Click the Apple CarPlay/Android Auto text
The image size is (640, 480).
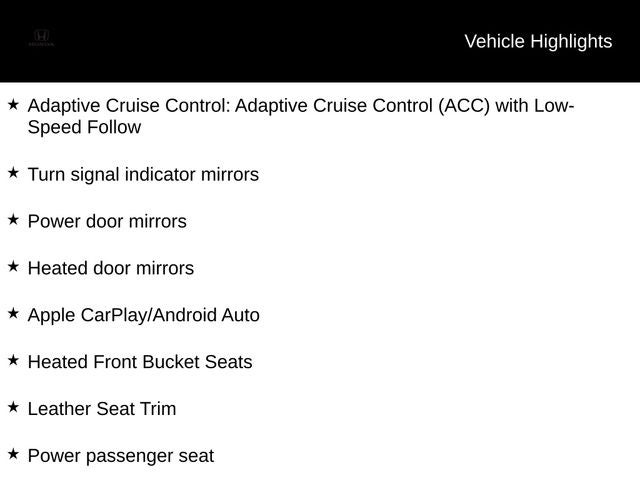[x=144, y=316]
